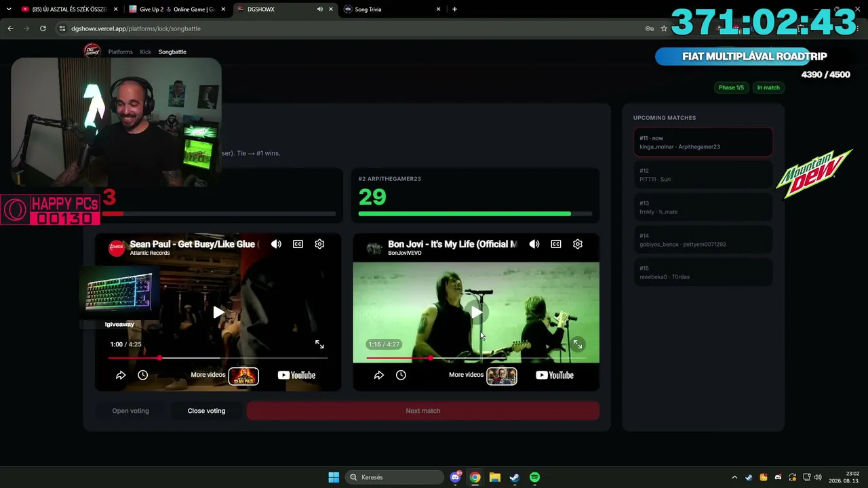Open a new browser tab
The image size is (868, 488).
454,9
